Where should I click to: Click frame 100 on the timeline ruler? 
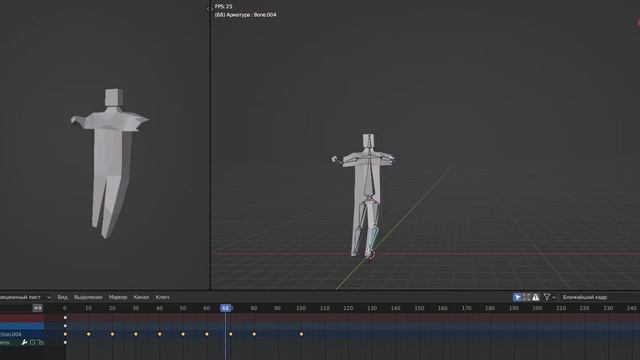point(301,308)
